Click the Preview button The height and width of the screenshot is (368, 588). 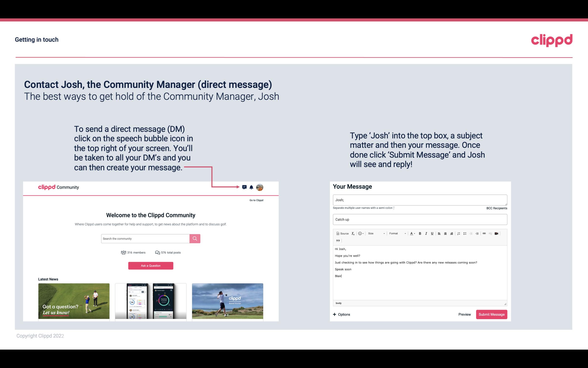click(x=465, y=315)
